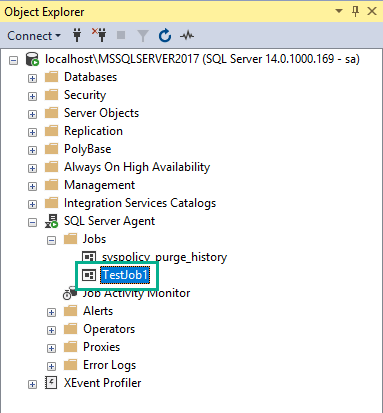Screen dimensions: 383x413
Task: Expand the Security node
Action: point(32,96)
